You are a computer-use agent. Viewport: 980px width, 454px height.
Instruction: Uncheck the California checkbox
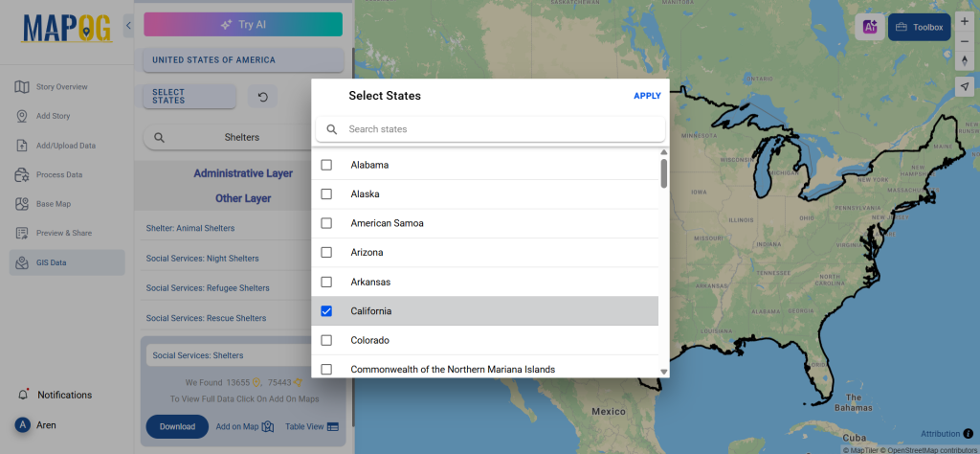(x=326, y=311)
